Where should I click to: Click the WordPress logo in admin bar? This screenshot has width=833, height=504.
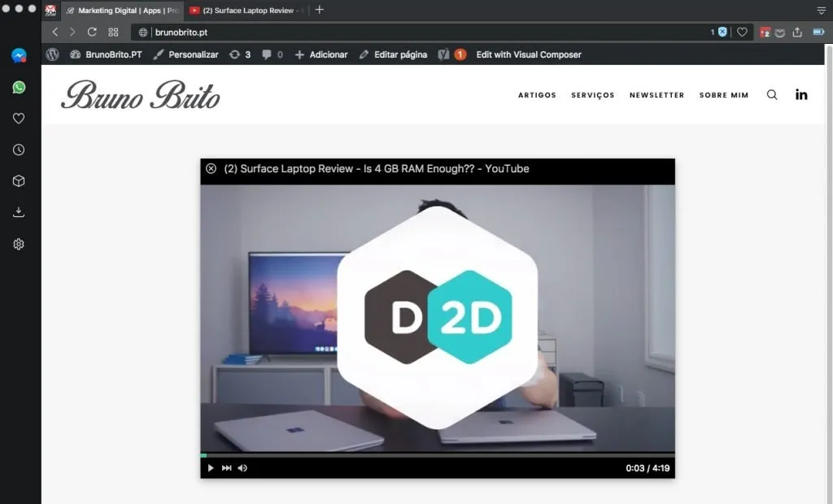[x=53, y=54]
